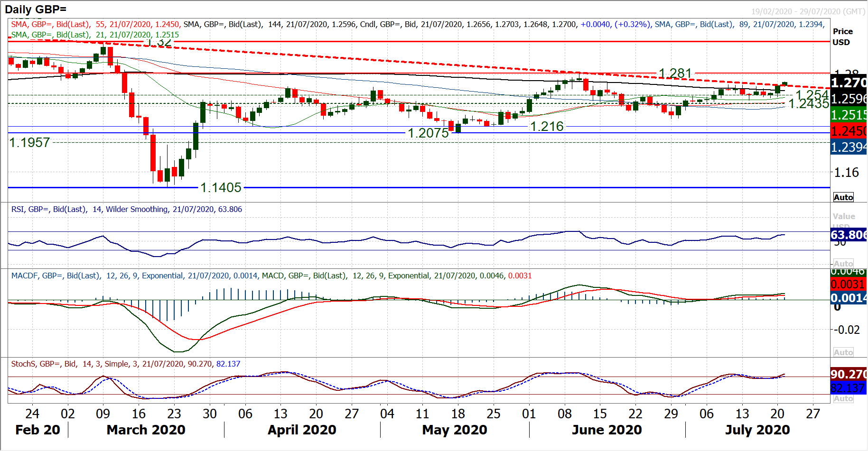Open the date range 19/02/2020 - 29/07/2020 selector
The image size is (868, 451).
(x=808, y=11)
